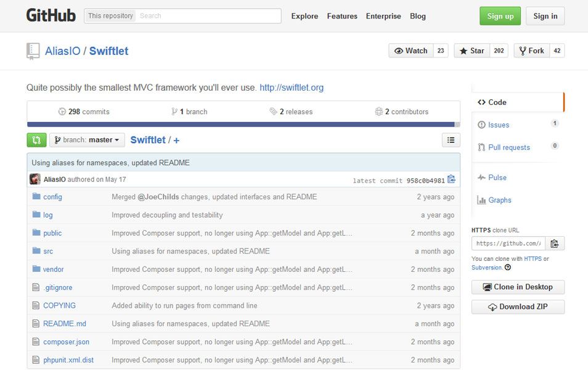This screenshot has width=588, height=370.
Task: Click the config folder icon
Action: tap(36, 196)
